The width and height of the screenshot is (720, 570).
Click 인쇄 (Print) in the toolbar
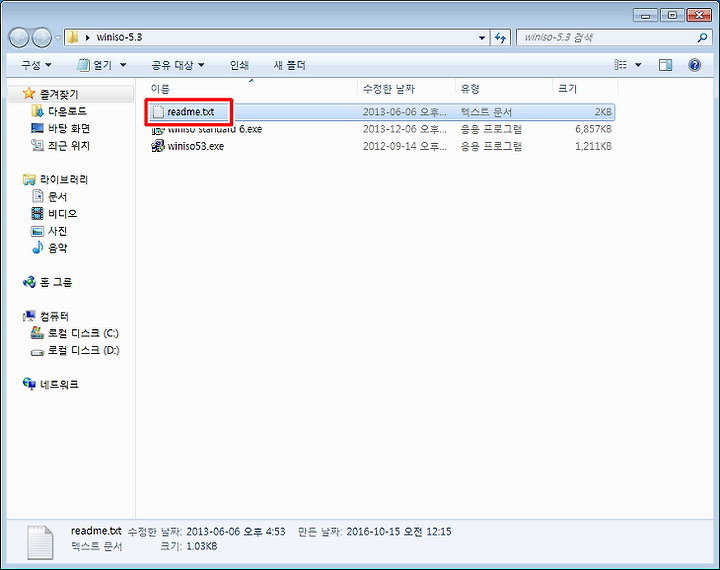click(x=239, y=65)
